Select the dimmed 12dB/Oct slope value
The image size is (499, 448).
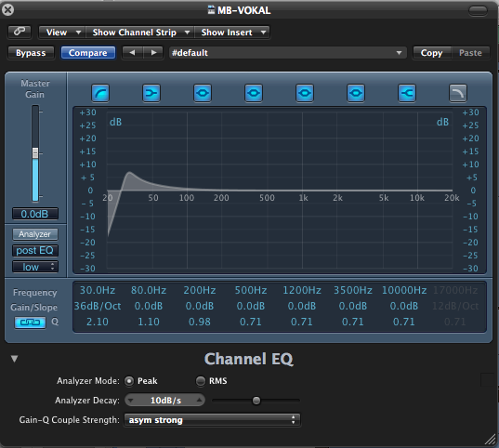click(x=455, y=306)
